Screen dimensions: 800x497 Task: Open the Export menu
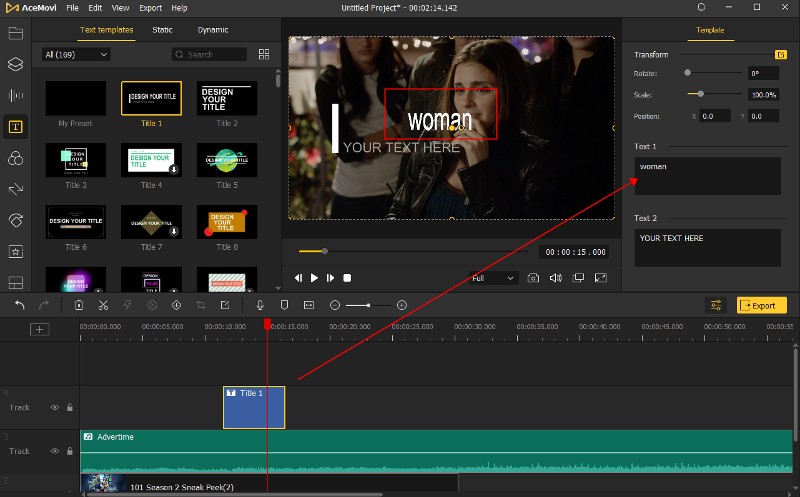tap(151, 8)
